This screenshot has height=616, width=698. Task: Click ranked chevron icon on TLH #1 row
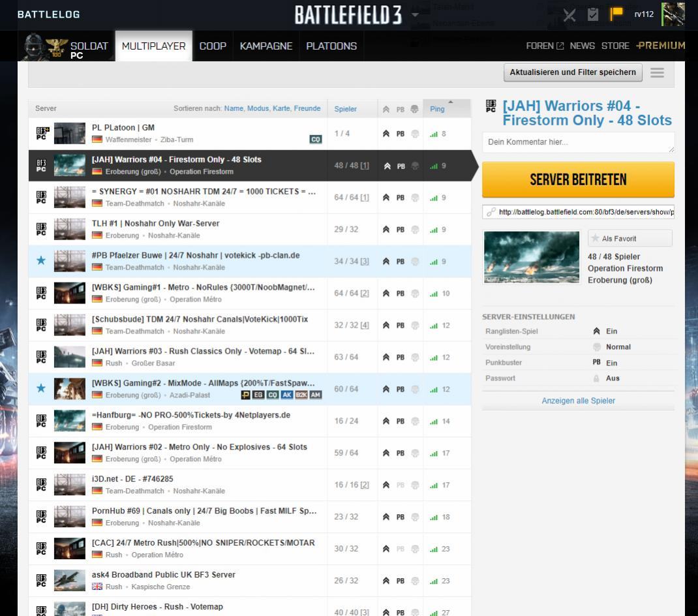pyautogui.click(x=386, y=230)
